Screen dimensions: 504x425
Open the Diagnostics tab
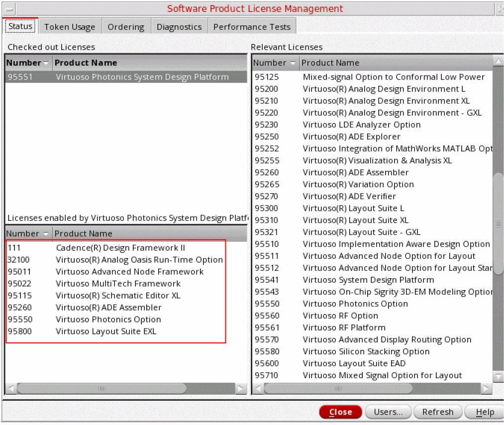179,27
